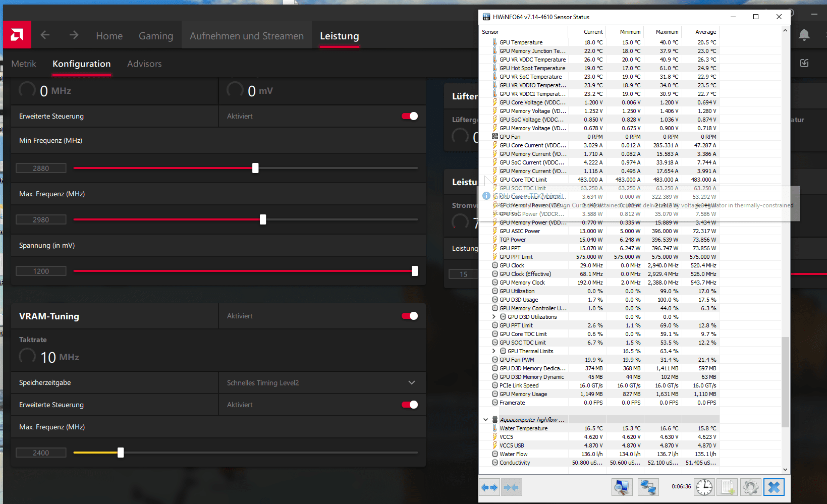Click Min Frequenz slider handle
The image size is (827, 504).
pyautogui.click(x=255, y=168)
